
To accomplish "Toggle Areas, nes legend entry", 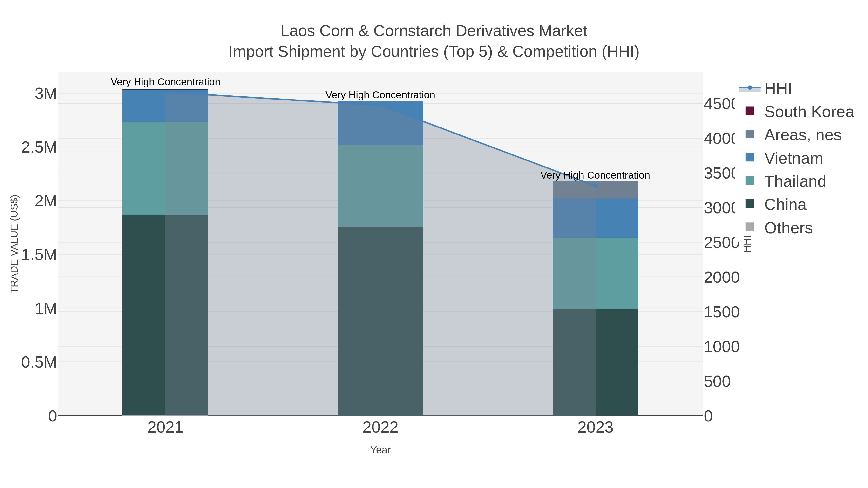I will (793, 135).
